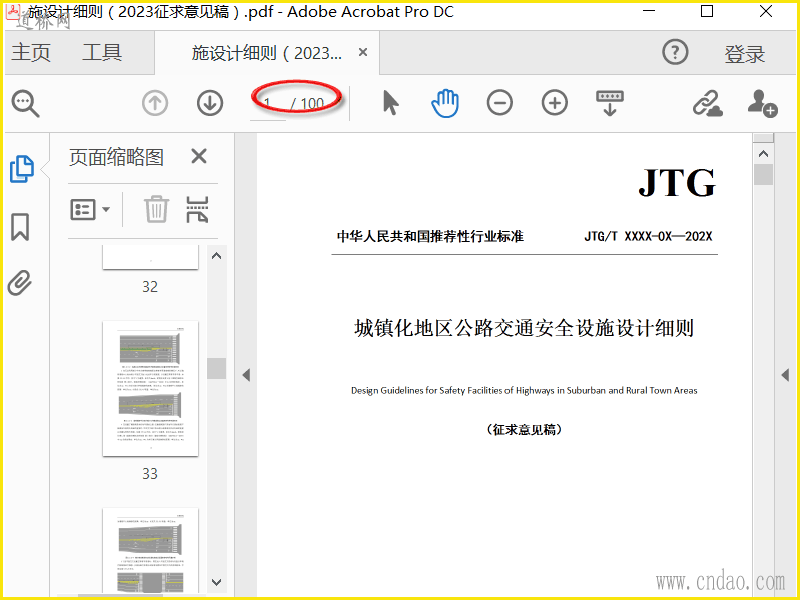This screenshot has height=600, width=800.
Task: Zoom in with the plus button
Action: tap(555, 103)
